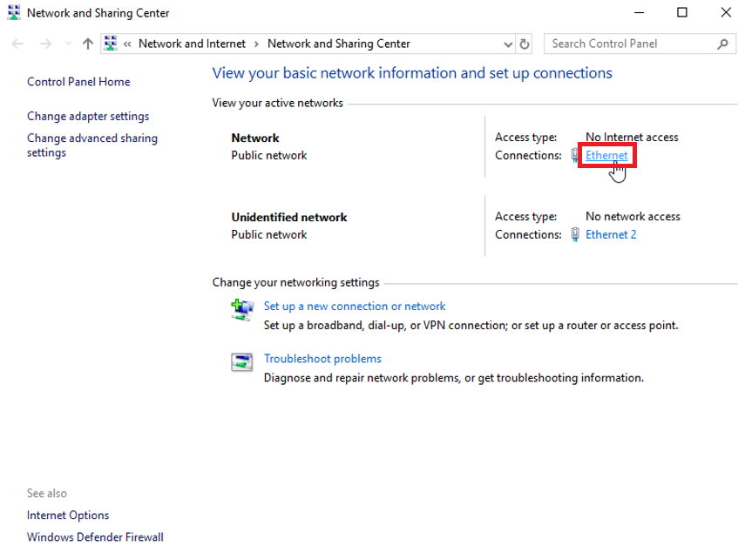This screenshot has height=560, width=745.
Task: Click the Ethernet 2 adapter icon
Action: 575,234
